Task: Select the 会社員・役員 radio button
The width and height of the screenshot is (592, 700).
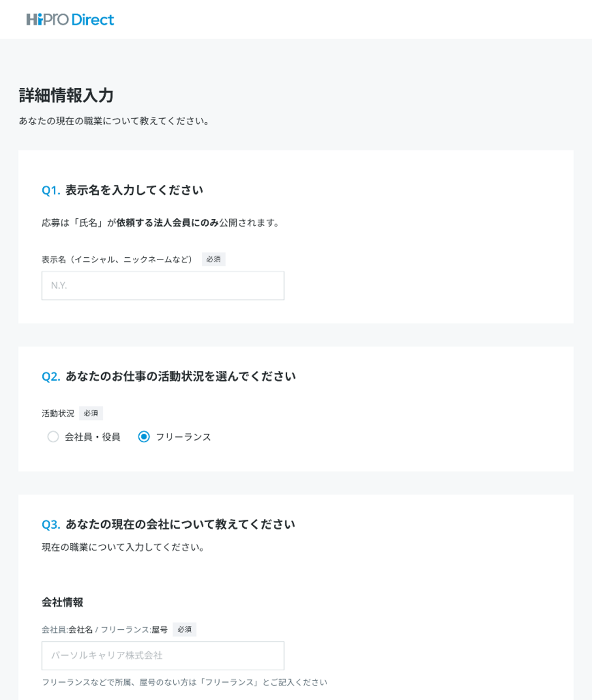Action: coord(53,437)
